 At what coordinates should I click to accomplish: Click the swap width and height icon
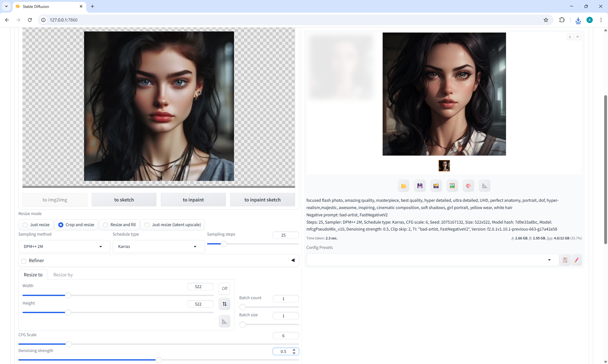(225, 304)
